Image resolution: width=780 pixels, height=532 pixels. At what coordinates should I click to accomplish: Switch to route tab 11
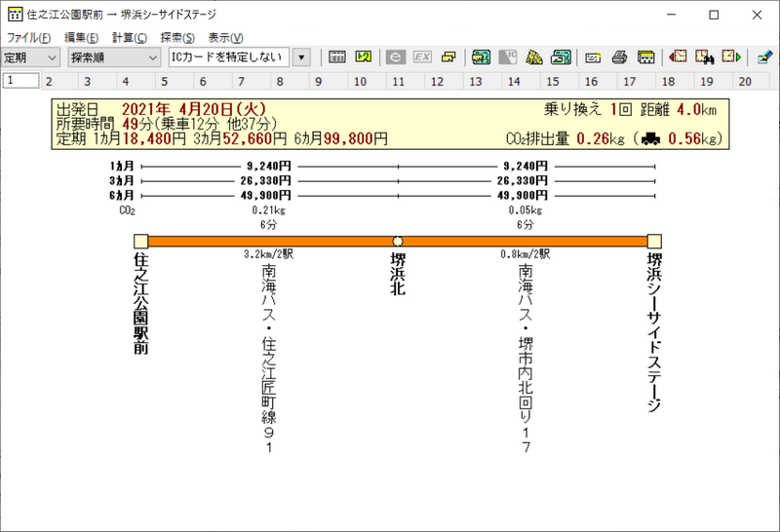[406, 81]
